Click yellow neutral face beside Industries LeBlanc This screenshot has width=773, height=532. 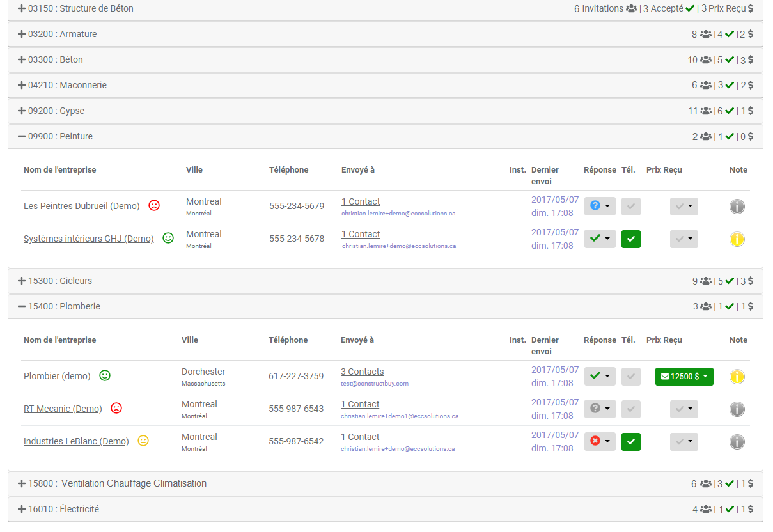tap(143, 441)
